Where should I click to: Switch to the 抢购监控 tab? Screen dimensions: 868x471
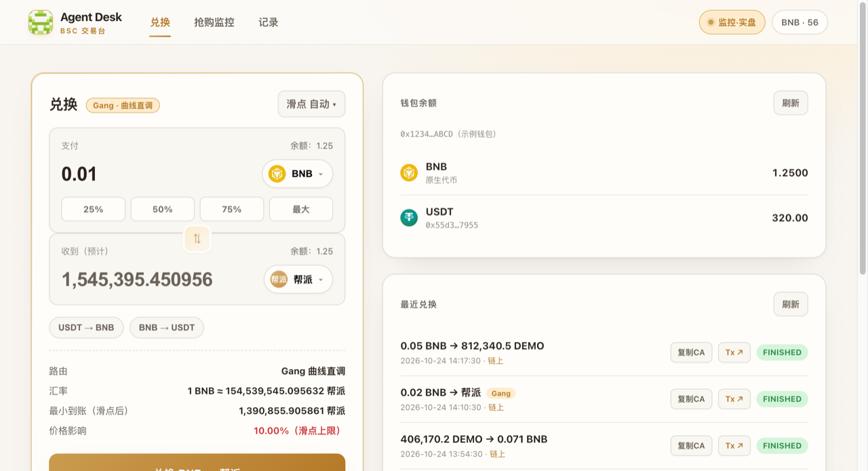[x=214, y=22]
